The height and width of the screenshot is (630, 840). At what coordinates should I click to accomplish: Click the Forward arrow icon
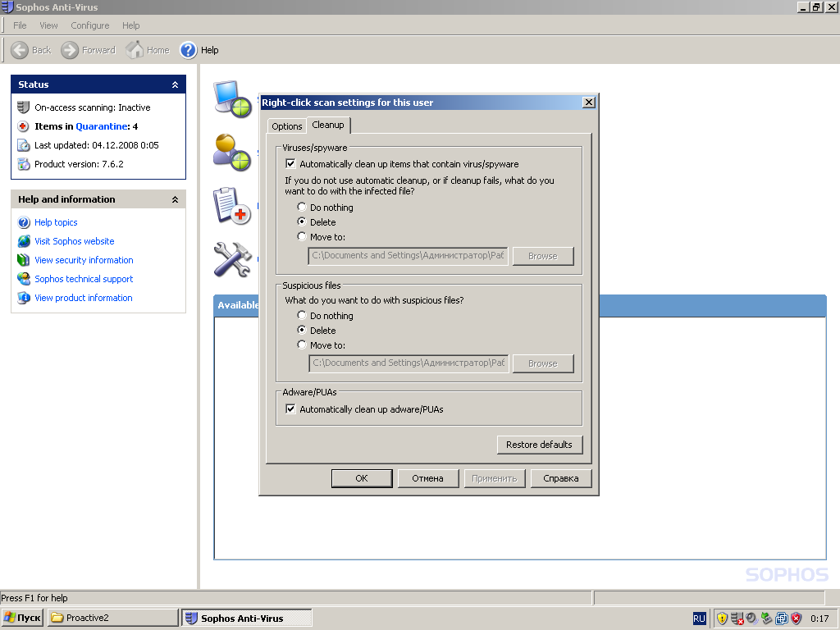[69, 50]
